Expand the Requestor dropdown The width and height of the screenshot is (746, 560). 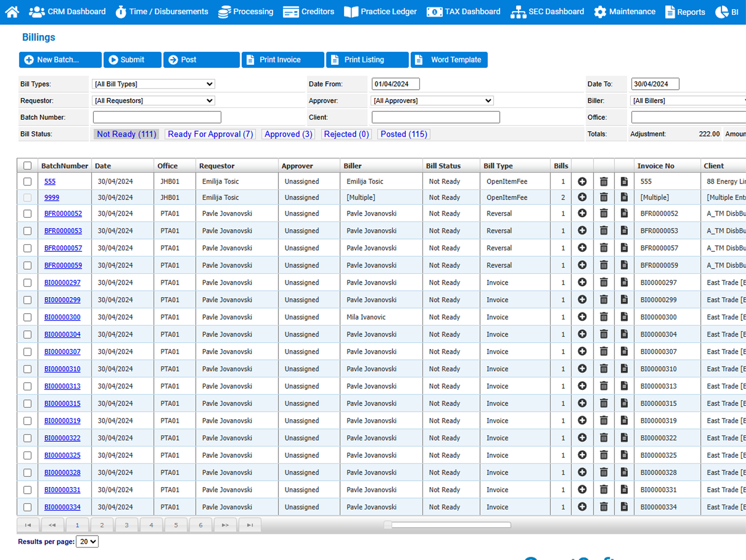tap(153, 101)
